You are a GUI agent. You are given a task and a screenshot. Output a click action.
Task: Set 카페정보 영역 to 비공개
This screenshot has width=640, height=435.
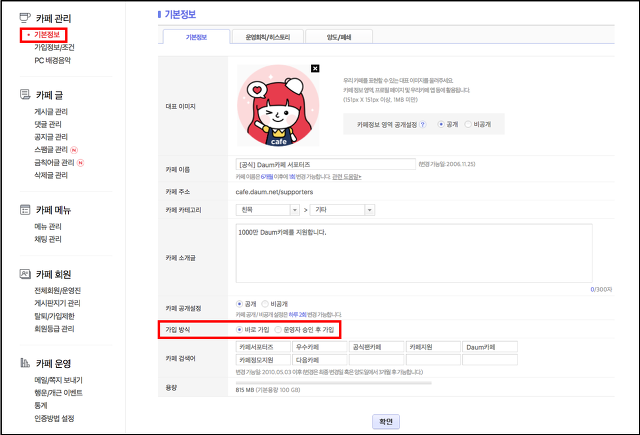click(468, 124)
